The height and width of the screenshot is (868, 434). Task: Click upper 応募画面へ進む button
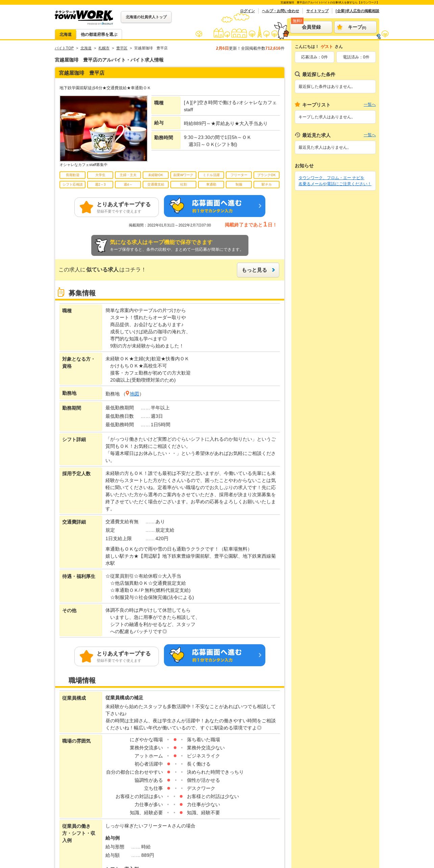[x=215, y=206]
